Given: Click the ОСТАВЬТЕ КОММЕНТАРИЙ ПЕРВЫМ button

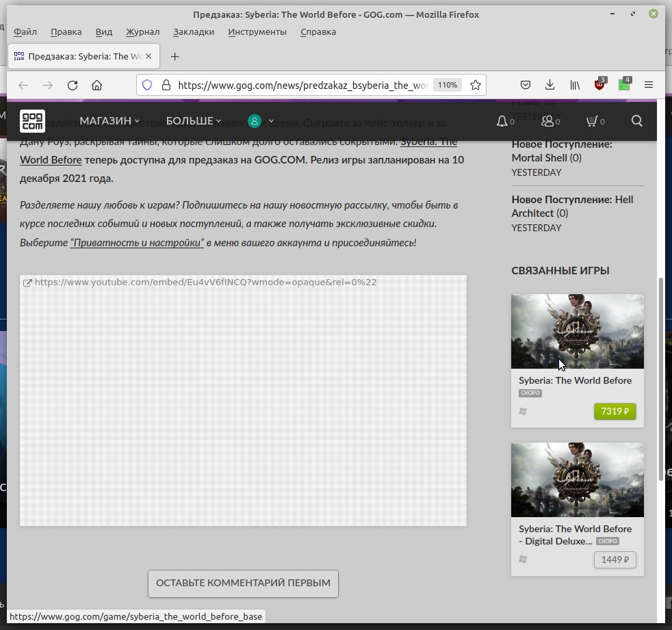Looking at the screenshot, I should [243, 583].
